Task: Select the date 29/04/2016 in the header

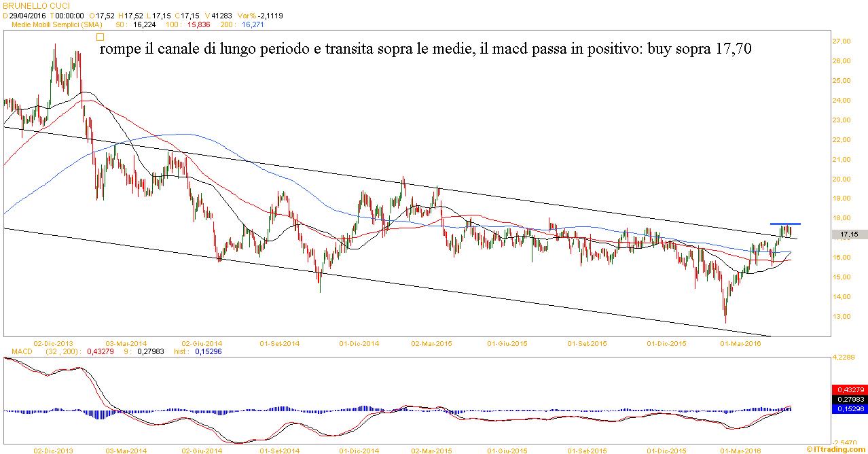Action: (26, 15)
